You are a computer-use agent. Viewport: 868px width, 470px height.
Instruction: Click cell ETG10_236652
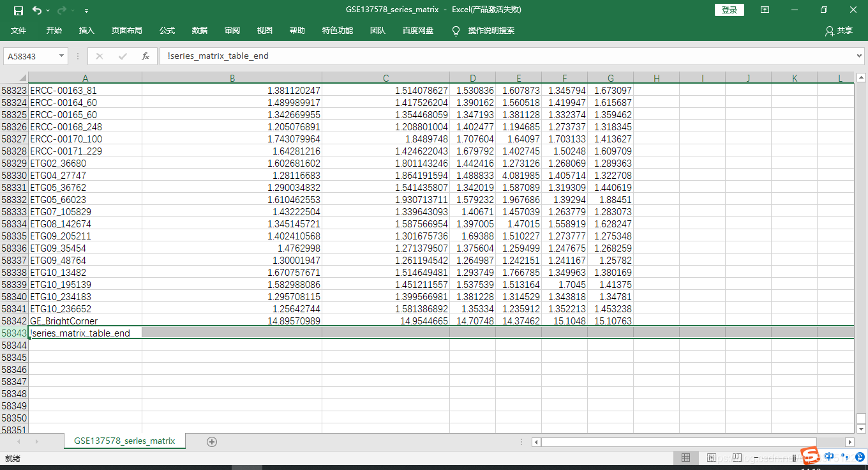(x=86, y=309)
